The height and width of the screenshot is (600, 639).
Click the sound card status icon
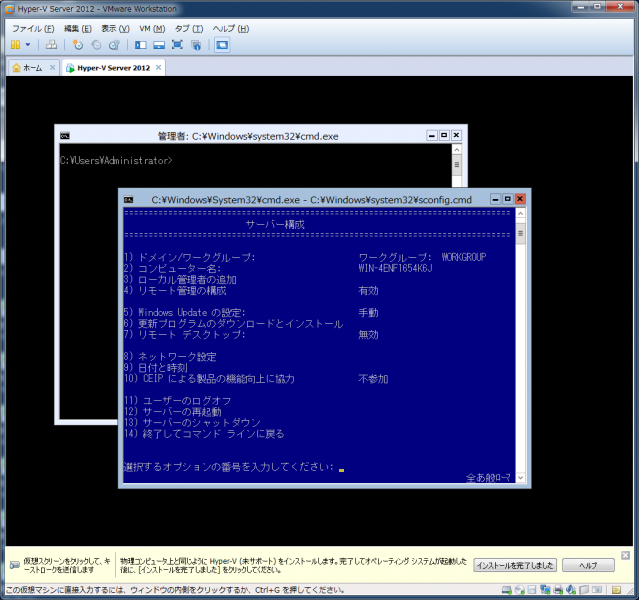571,590
